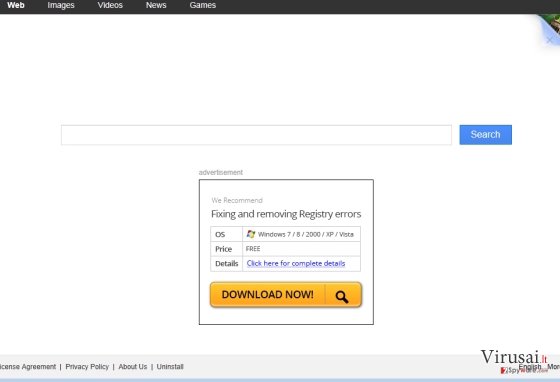Image resolution: width=560 pixels, height=382 pixels.
Task: Click the Windows logo icon in OS row
Action: [251, 234]
